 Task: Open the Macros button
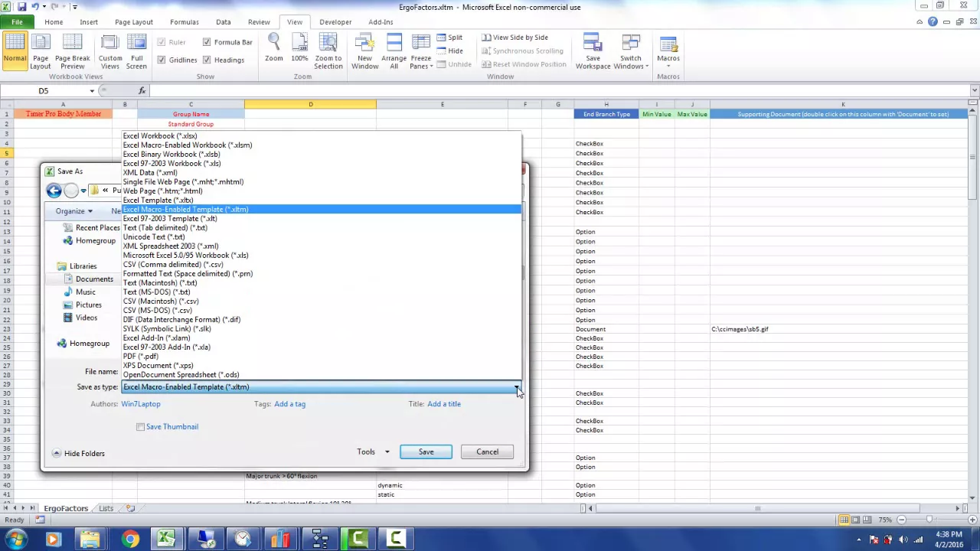[668, 51]
